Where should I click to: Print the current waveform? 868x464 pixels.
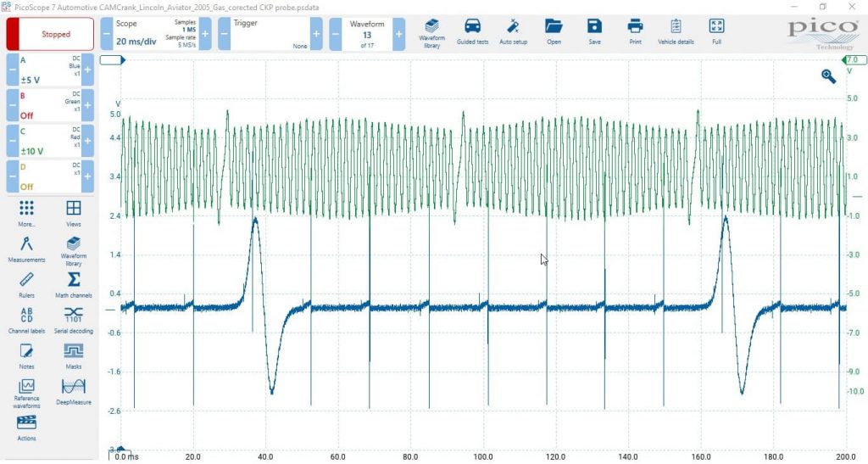pyautogui.click(x=635, y=32)
